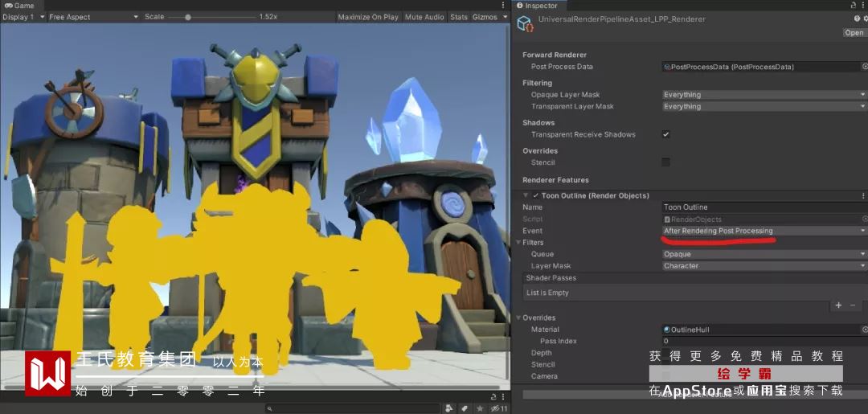868x414 pixels.
Task: Click the Pass Index field showing 0
Action: pyautogui.click(x=764, y=341)
